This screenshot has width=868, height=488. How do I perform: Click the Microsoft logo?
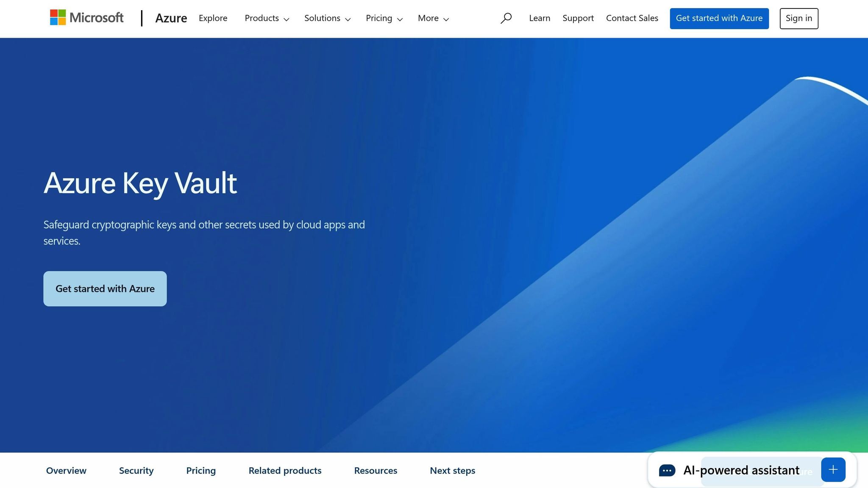pos(86,18)
